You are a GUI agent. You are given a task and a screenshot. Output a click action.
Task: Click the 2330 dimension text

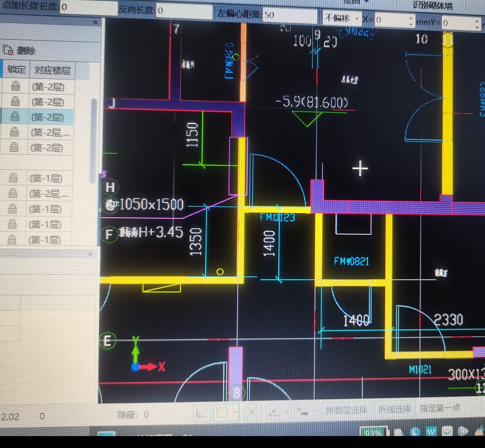[448, 319]
